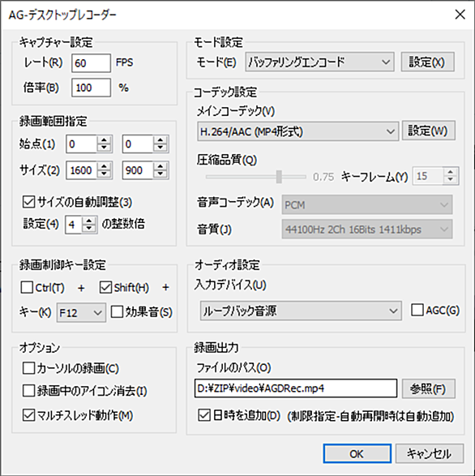Image resolution: width=475 pixels, height=476 pixels.
Task: Decrease the サイズ(2) height 900 with the down arrow
Action: click(x=160, y=174)
